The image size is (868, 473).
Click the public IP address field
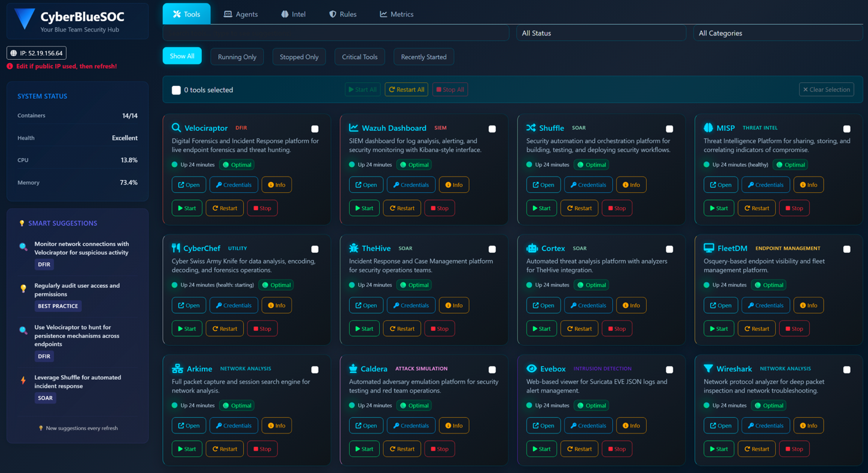[36, 53]
